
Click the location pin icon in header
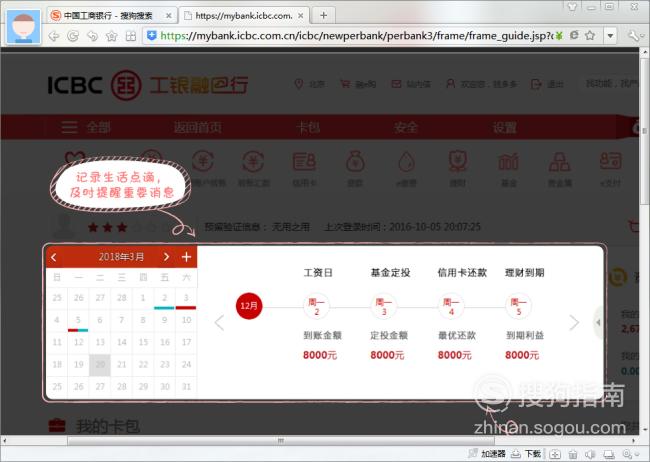[x=298, y=84]
